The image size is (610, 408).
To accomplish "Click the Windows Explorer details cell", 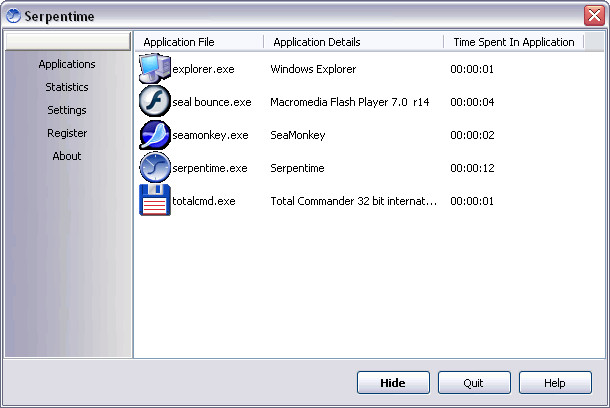I will coord(313,69).
